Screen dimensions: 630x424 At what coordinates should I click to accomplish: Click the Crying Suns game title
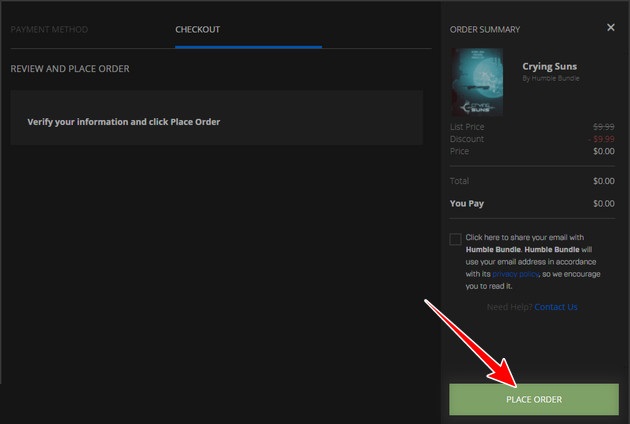tap(549, 66)
